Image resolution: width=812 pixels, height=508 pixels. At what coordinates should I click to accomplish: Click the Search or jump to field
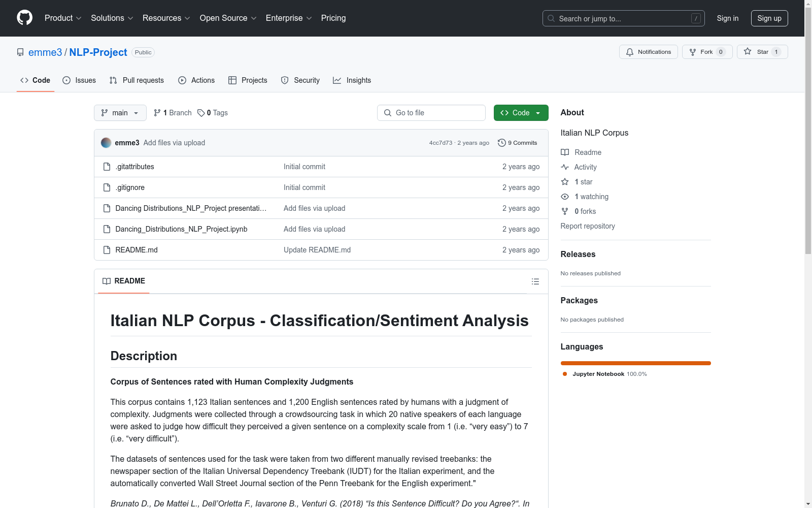coord(624,18)
